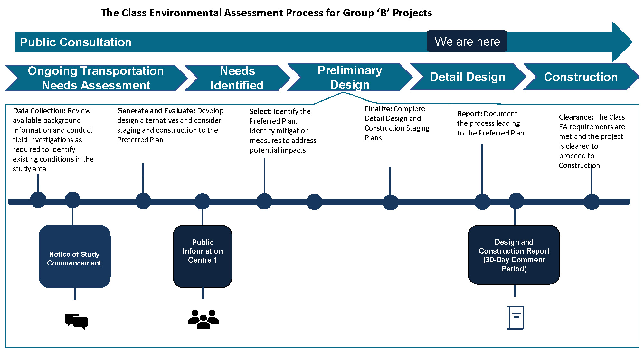This screenshot has height=362, width=644.
Task: Click the timeline dot below the Select description
Action: tap(264, 200)
